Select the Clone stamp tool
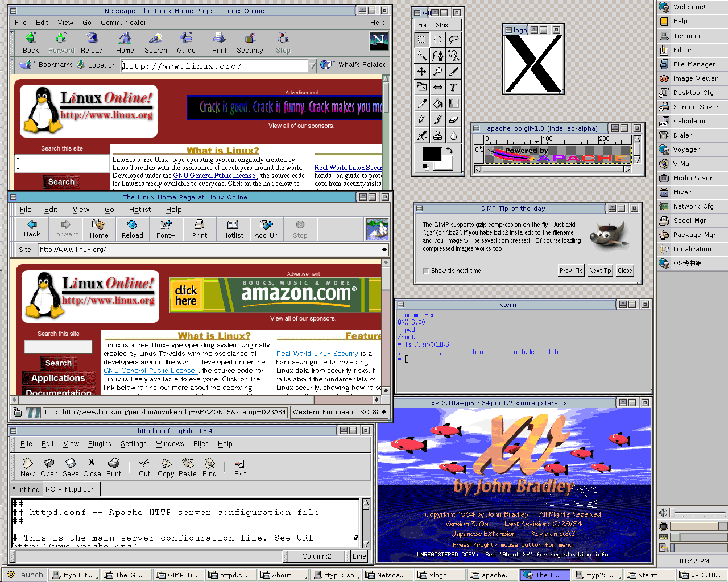Image resolution: width=728 pixels, height=582 pixels. (x=437, y=135)
